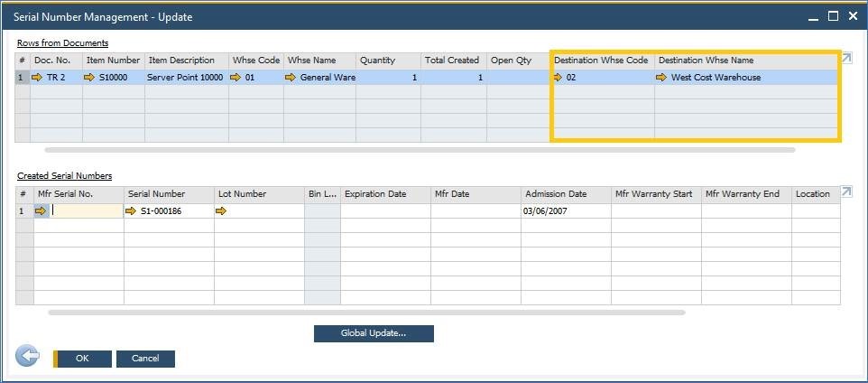868x383 pixels.
Task: Click the Created Serial Numbers horizontal scrollbar
Action: (365, 313)
